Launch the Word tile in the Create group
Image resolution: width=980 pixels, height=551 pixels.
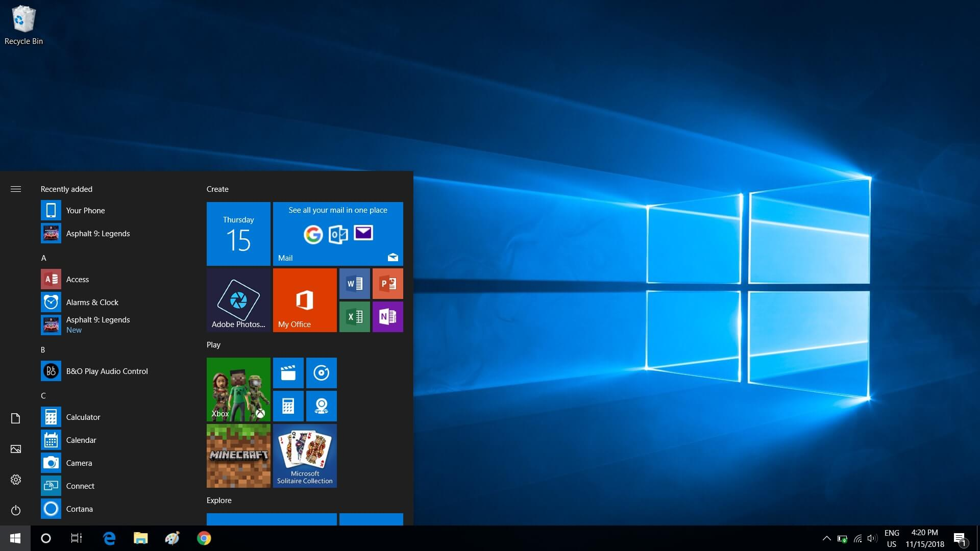355,283
